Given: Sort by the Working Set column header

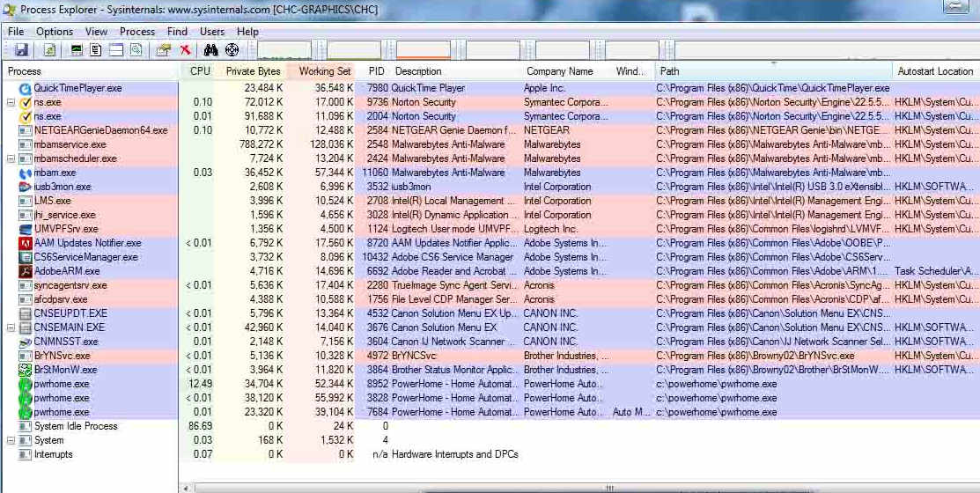Looking at the screenshot, I should coord(321,71).
